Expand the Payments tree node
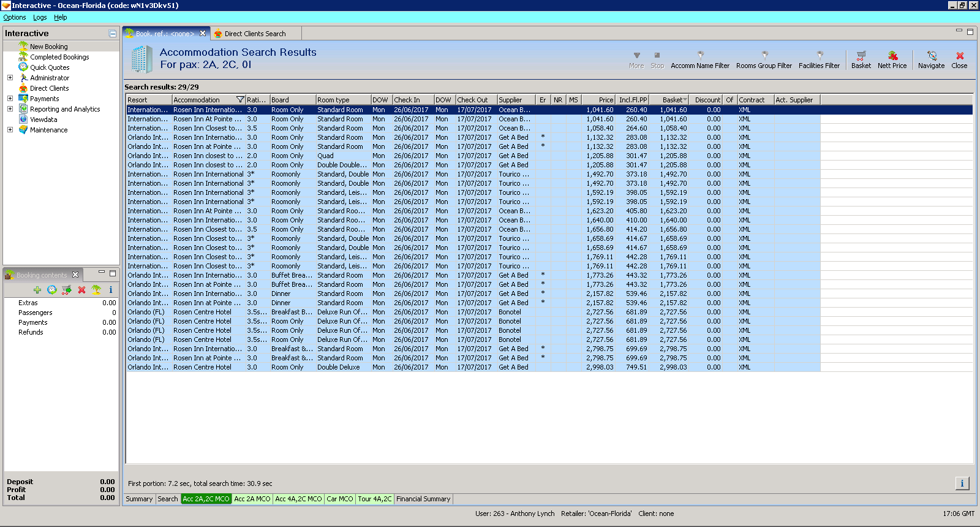The image size is (980, 527). pos(10,99)
